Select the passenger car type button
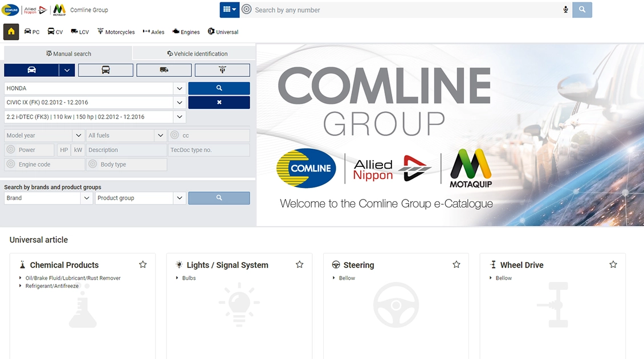Screen dimensions: 644x359 tap(31, 70)
